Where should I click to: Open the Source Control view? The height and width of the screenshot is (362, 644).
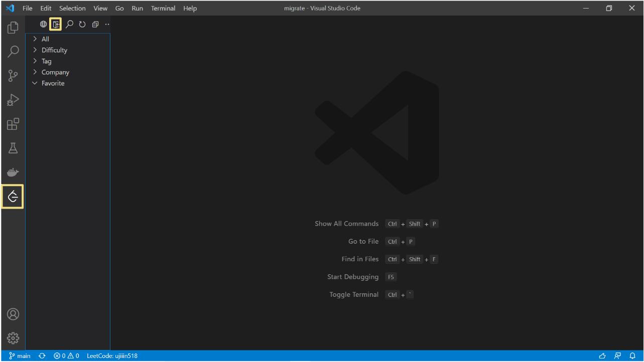(13, 76)
